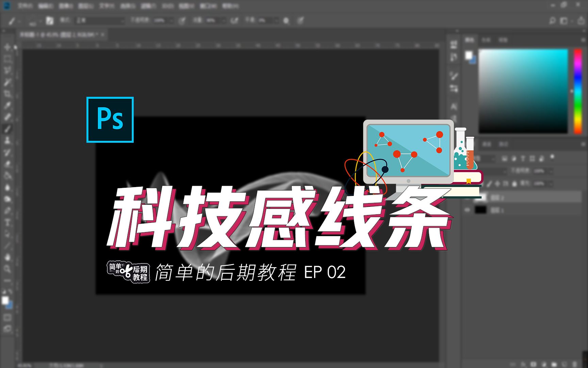Viewport: 588px width, 368px height.
Task: Select the Rectangular Marquee tool
Action: (x=7, y=59)
